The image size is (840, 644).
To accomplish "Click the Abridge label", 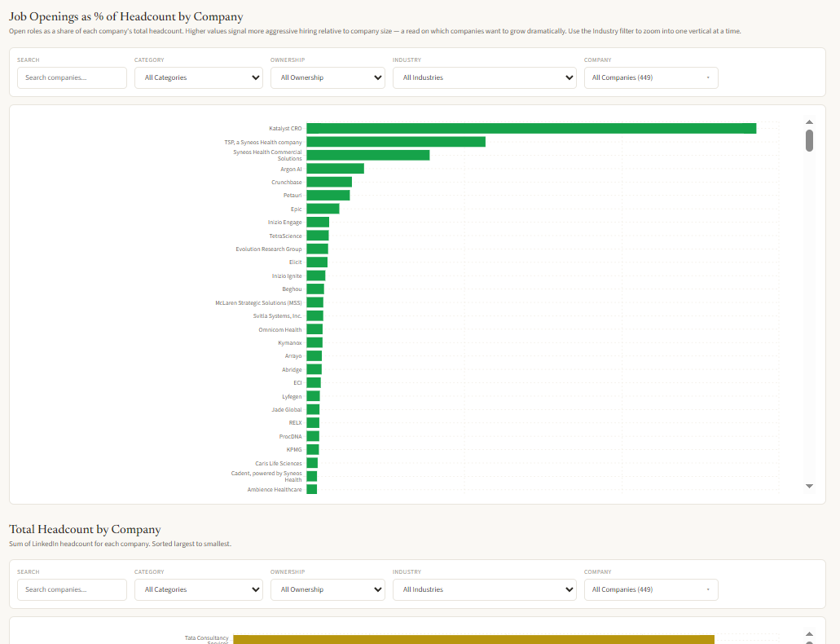I will (292, 370).
